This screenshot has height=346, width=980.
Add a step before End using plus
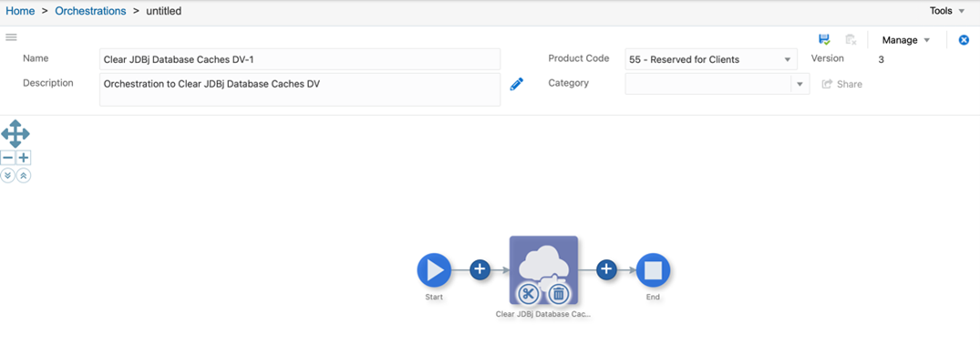(605, 269)
